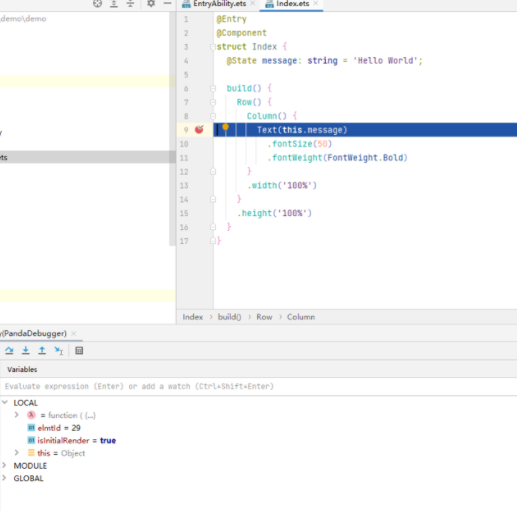Click the lightbulb intention icon on line 9
This screenshot has width=517, height=511.
[x=226, y=127]
